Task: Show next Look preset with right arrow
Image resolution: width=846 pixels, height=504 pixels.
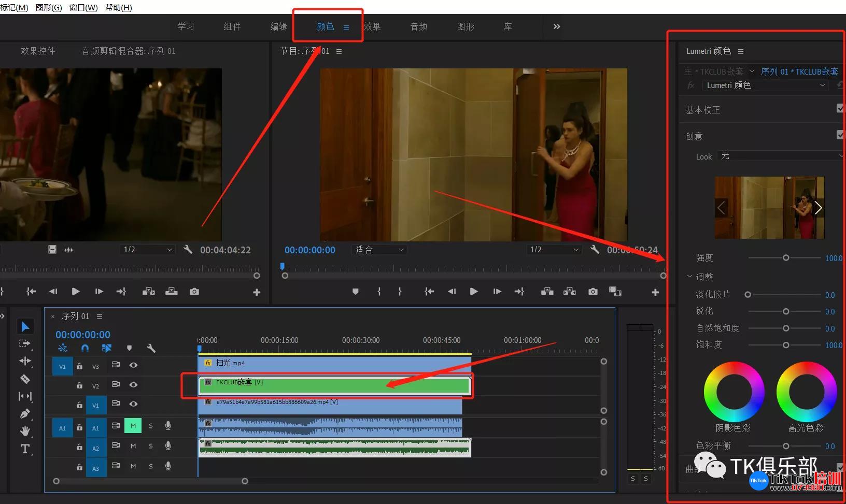Action: [x=818, y=208]
